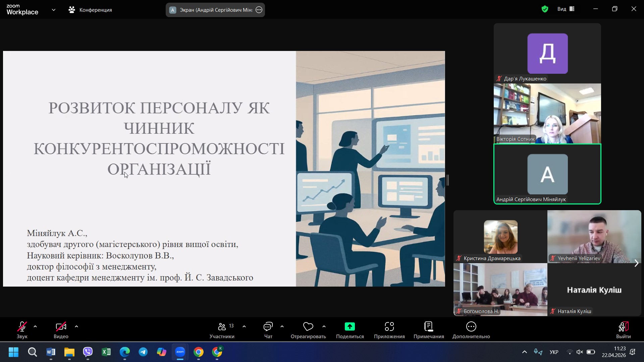644x362 pixels.
Task: Expand video settings arrow next to camera
Action: point(76,326)
